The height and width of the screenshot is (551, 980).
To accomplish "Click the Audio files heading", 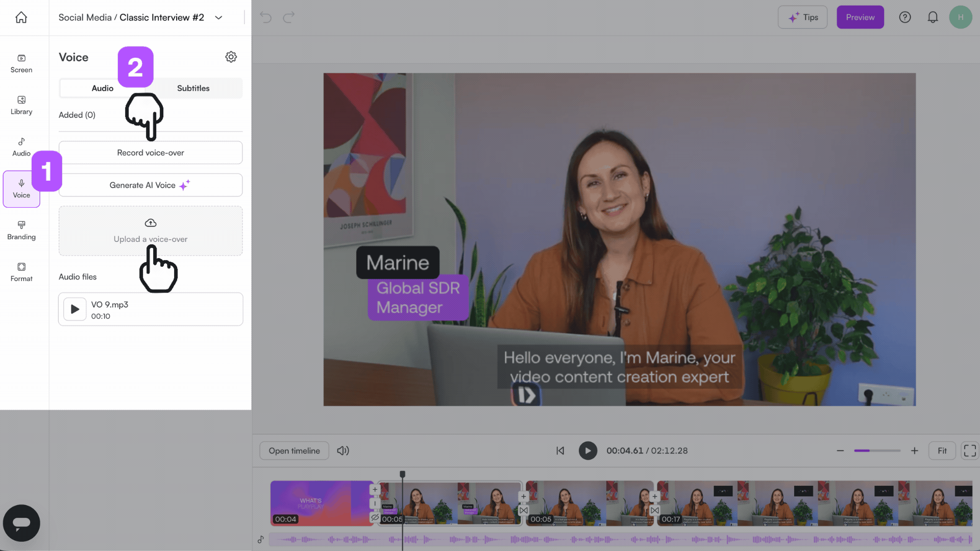I will pos(78,277).
